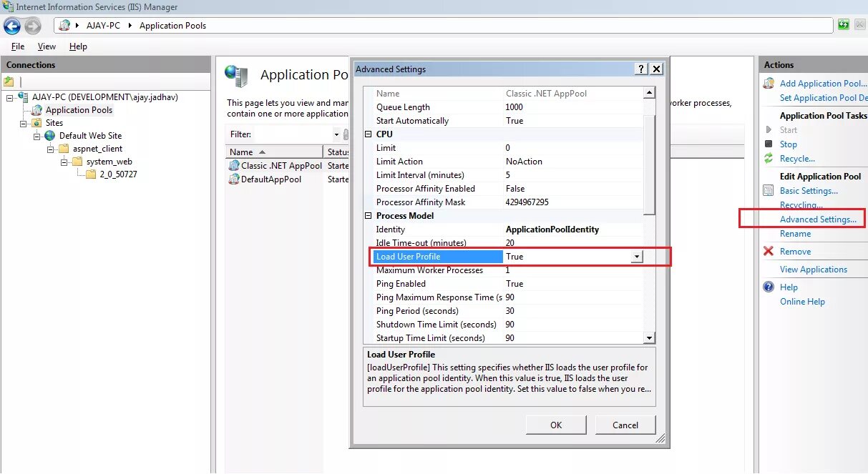Image resolution: width=868 pixels, height=474 pixels.
Task: Click the Advanced Settings action link
Action: tap(818, 219)
